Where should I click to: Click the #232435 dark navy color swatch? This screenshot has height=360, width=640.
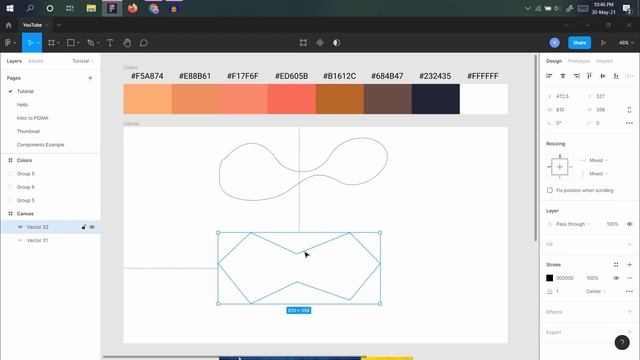pyautogui.click(x=436, y=99)
